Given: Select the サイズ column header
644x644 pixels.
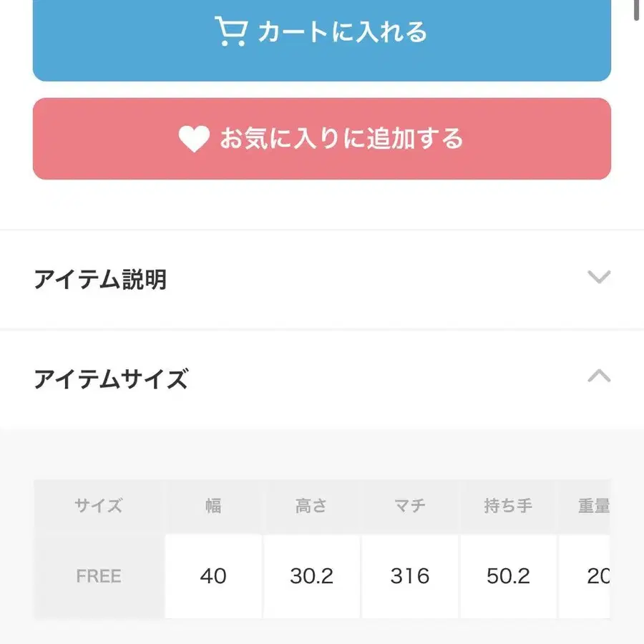Looking at the screenshot, I should point(99,507).
